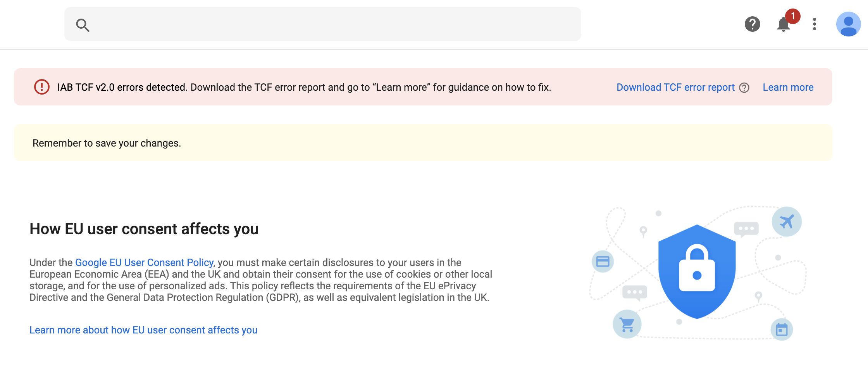Screen dimensions: 868x373
Task: Open the notifications bell
Action: click(x=783, y=25)
